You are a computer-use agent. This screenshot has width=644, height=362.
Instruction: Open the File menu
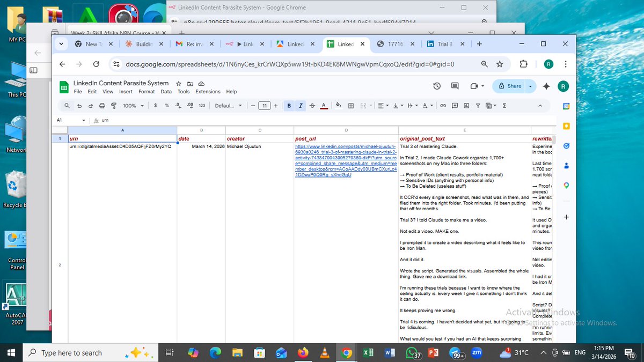tap(78, 92)
